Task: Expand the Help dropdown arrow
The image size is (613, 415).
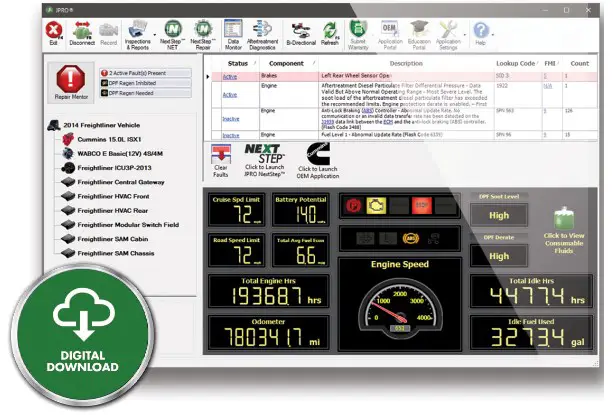Action: 493,35
